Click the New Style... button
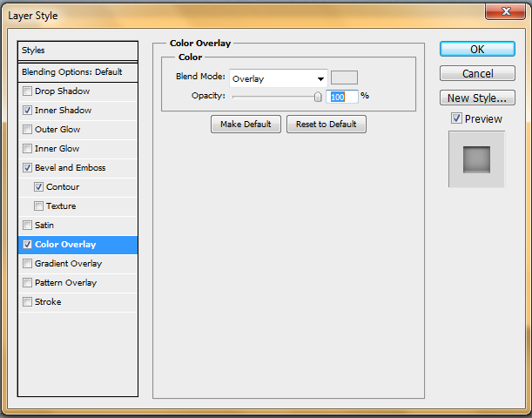This screenshot has height=418, width=532. 477,98
